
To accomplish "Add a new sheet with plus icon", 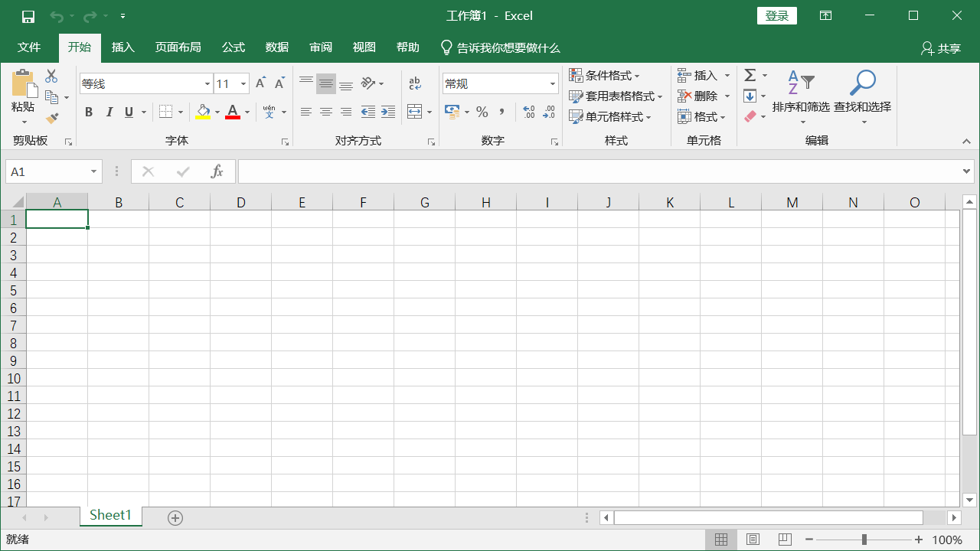I will click(175, 518).
